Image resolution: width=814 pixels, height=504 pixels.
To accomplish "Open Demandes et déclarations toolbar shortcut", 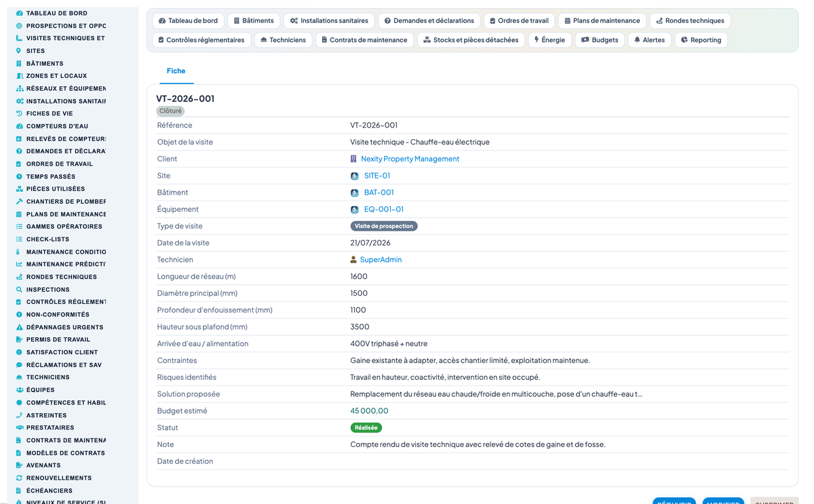I will (x=429, y=21).
